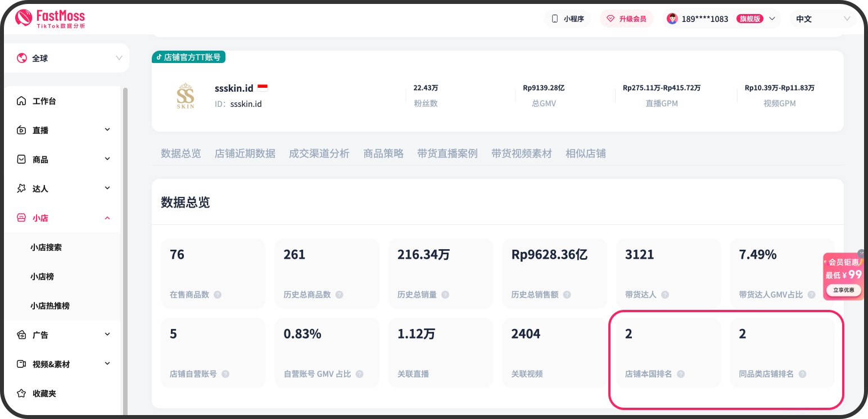Open the 商品 products section icon
Viewport: 868px width, 419px height.
click(22, 159)
